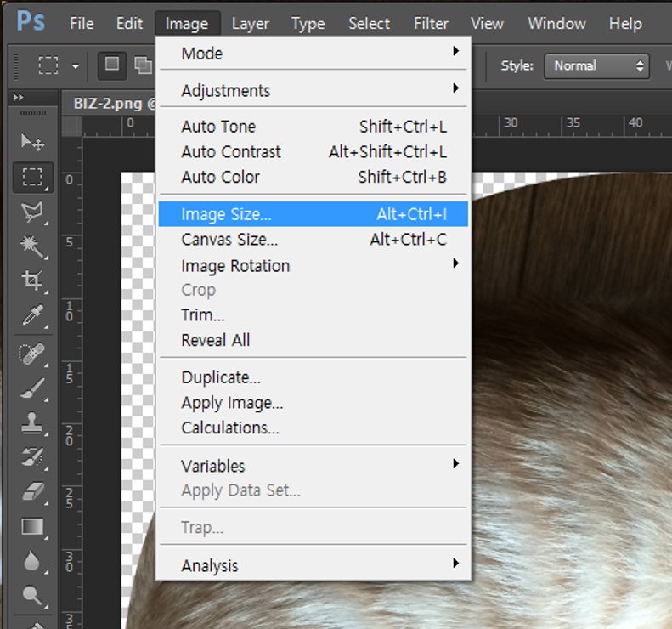The height and width of the screenshot is (629, 672).
Task: Expand the toolbox with the double-arrow
Action: point(18,98)
